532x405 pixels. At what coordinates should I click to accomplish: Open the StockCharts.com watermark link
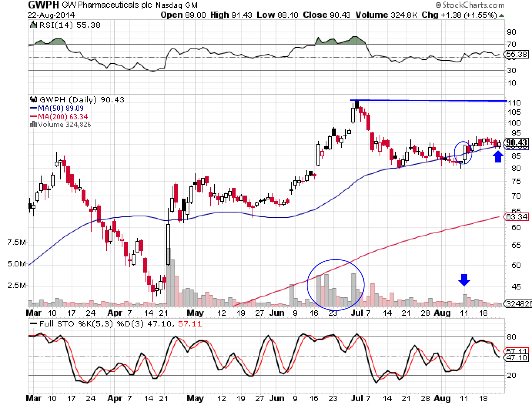coord(470,5)
